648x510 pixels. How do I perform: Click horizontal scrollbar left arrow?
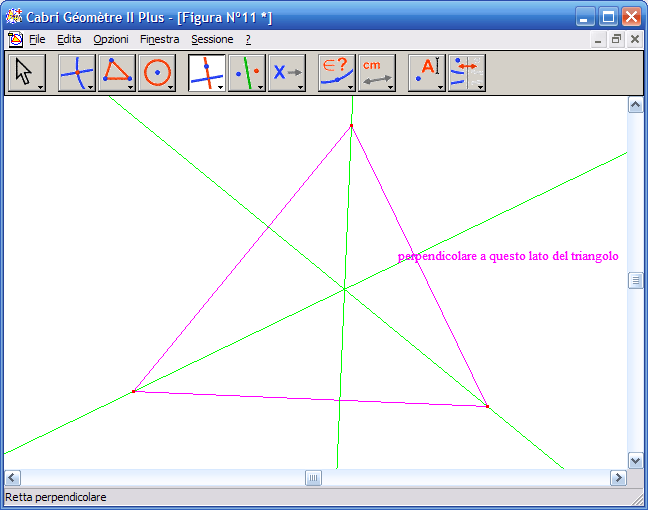pos(12,478)
